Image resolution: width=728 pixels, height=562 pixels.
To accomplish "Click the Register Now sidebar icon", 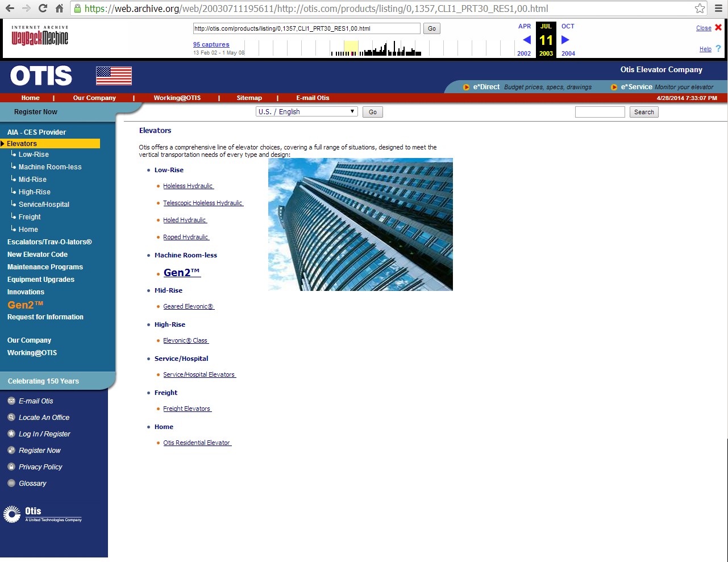I will [11, 451].
